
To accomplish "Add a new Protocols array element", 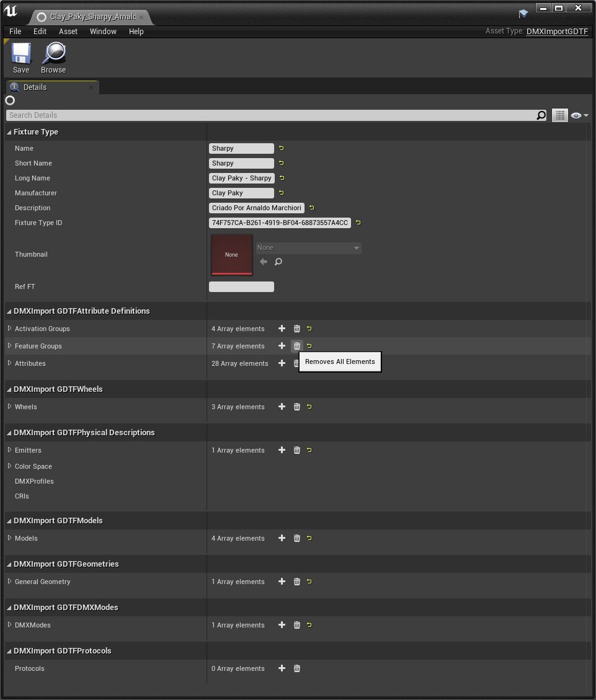I will click(x=282, y=668).
